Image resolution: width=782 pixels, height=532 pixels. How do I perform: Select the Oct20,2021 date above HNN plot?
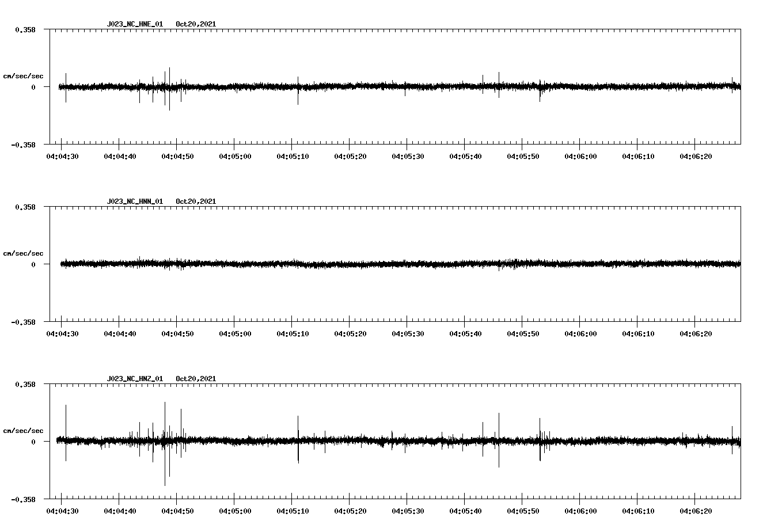click(196, 202)
